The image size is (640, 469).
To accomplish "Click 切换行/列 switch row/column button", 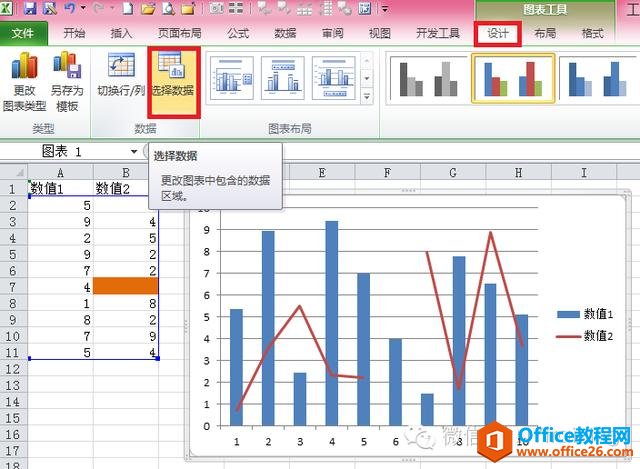I will 121,76.
